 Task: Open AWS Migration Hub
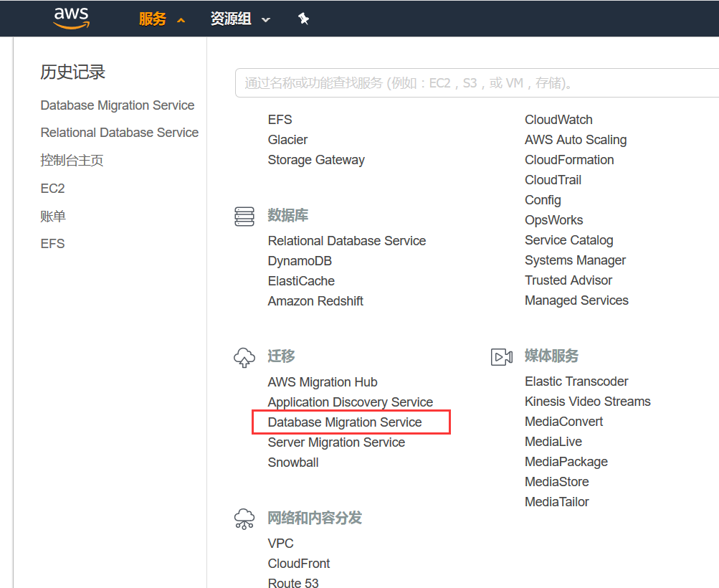(x=323, y=382)
